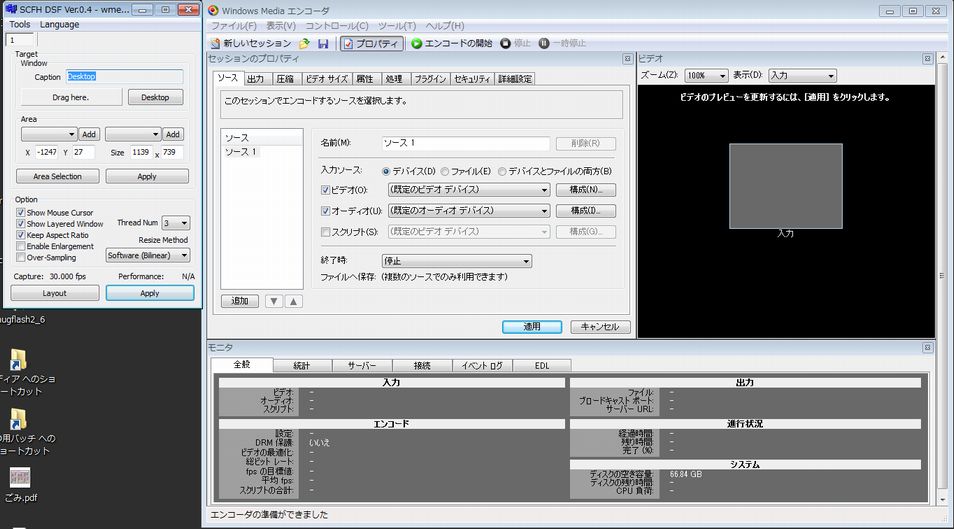Screen dimensions: 954x529
Task: Move the source up with the up arrow
Action: pos(293,301)
